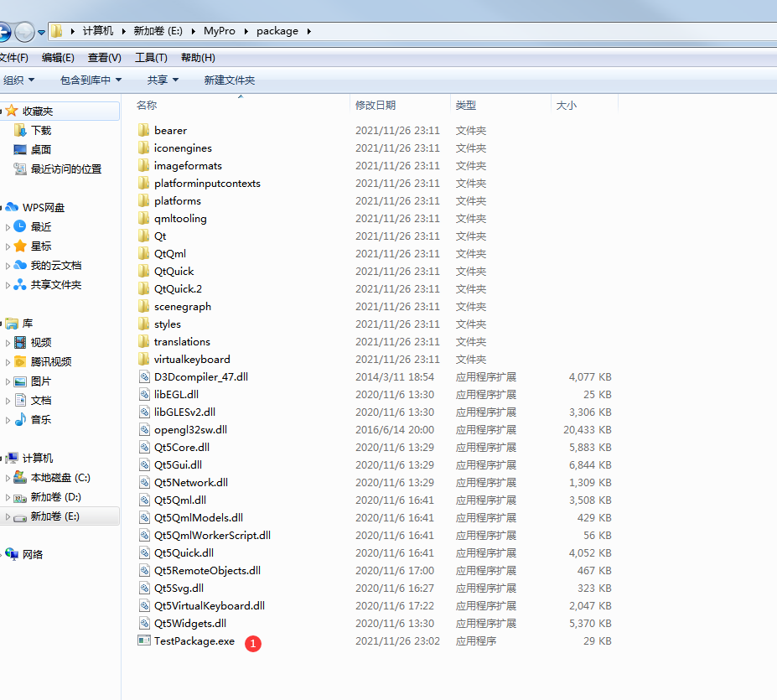The width and height of the screenshot is (777, 700).
Task: Open the 组织 dropdown
Action: pyautogui.click(x=18, y=80)
